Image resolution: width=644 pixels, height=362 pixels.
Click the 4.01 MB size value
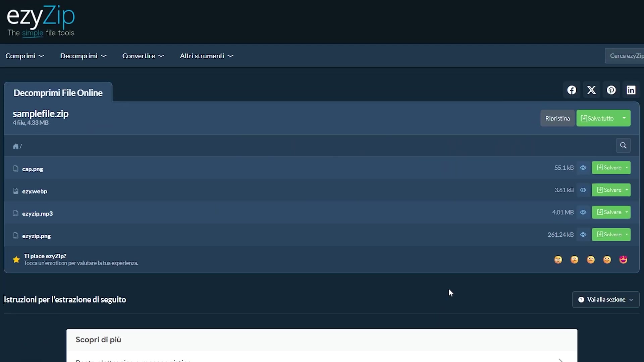(563, 212)
